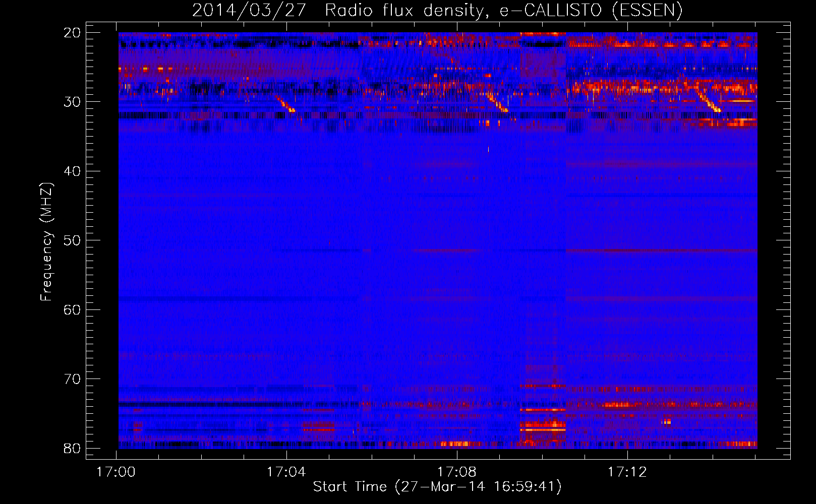The width and height of the screenshot is (816, 504).
Task: Click the 17:12 time tick label
Action: [x=627, y=472]
